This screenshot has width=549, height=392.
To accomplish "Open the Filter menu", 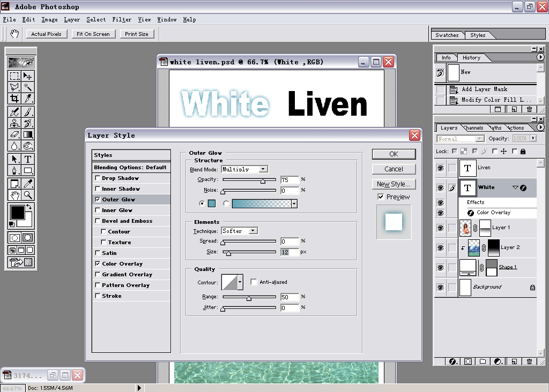I will (122, 20).
